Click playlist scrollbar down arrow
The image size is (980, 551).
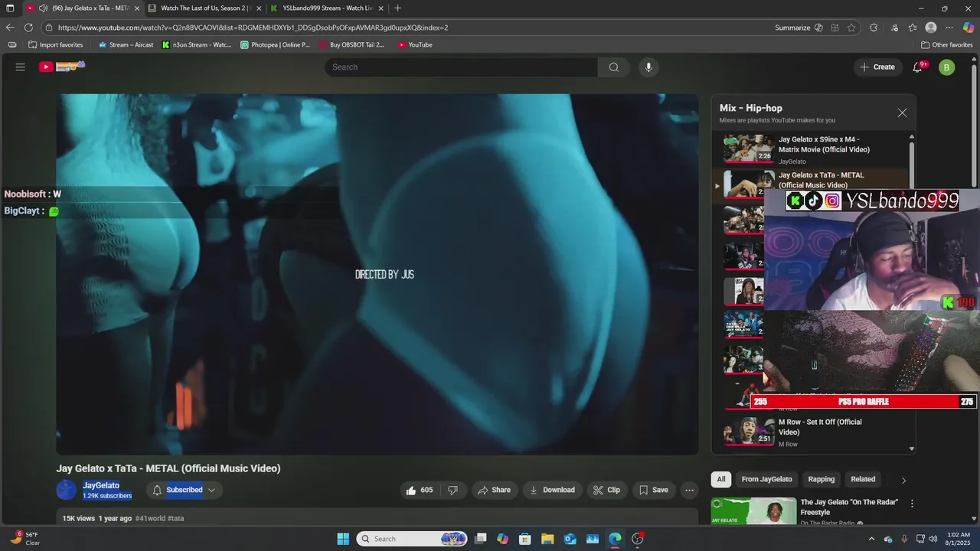point(911,448)
